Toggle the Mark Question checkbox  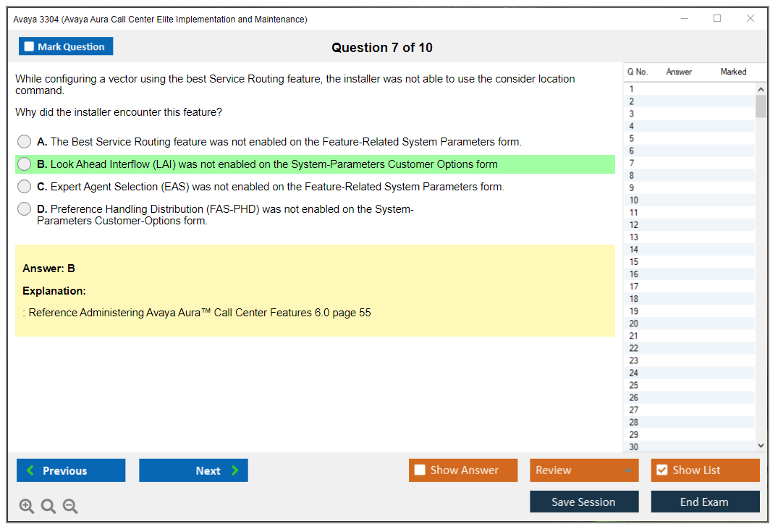[30, 46]
